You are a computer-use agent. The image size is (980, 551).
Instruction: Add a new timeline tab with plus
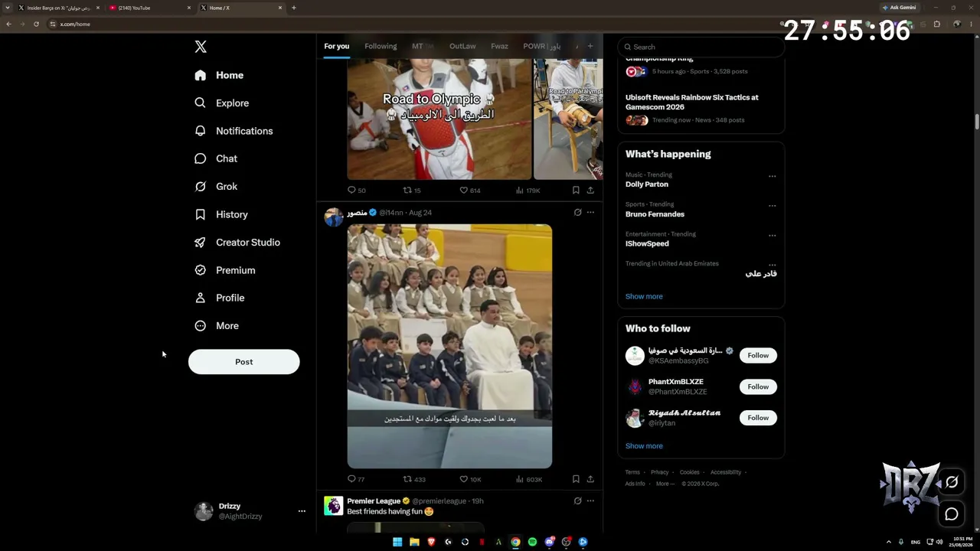coord(590,46)
